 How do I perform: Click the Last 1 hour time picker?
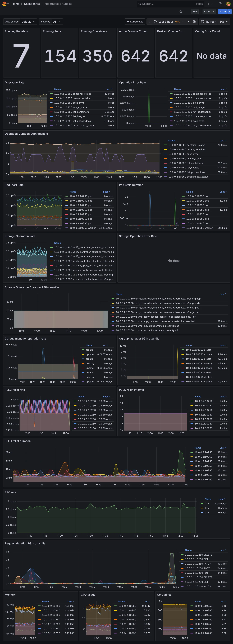pyautogui.click(x=169, y=22)
